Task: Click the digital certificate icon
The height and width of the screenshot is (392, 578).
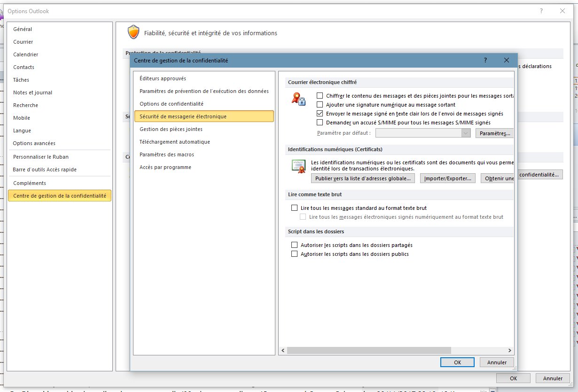Action: pyautogui.click(x=298, y=165)
